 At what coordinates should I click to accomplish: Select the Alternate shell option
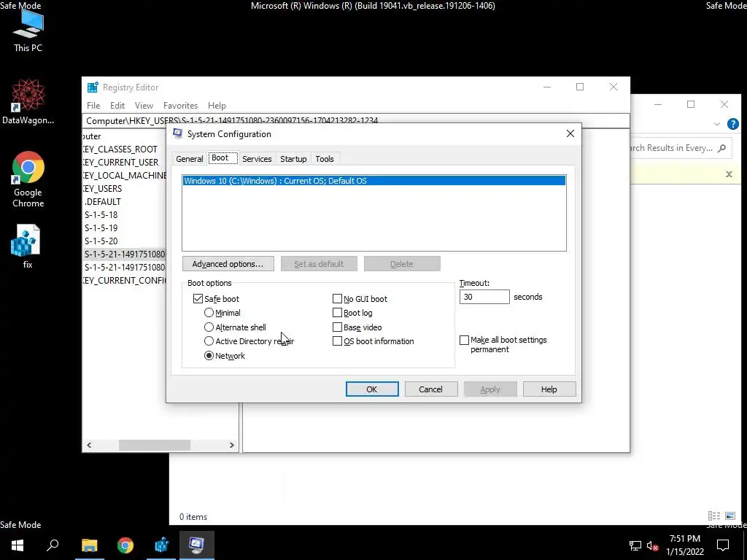tap(209, 327)
